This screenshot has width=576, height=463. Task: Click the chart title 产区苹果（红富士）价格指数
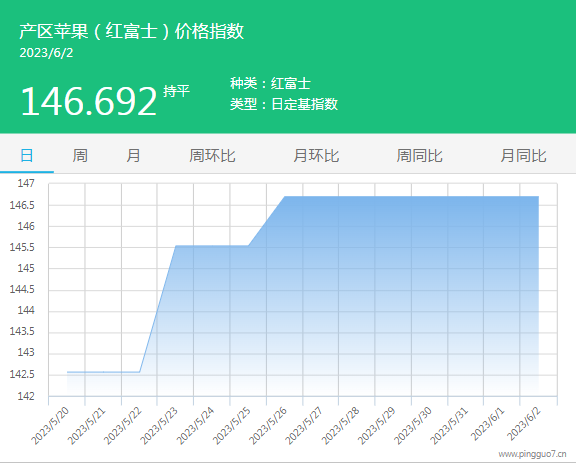(x=132, y=31)
